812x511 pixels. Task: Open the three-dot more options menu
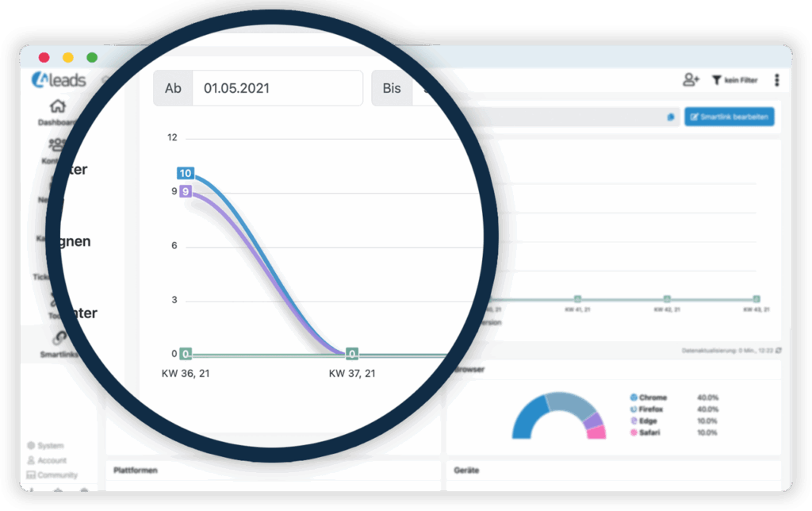[776, 80]
